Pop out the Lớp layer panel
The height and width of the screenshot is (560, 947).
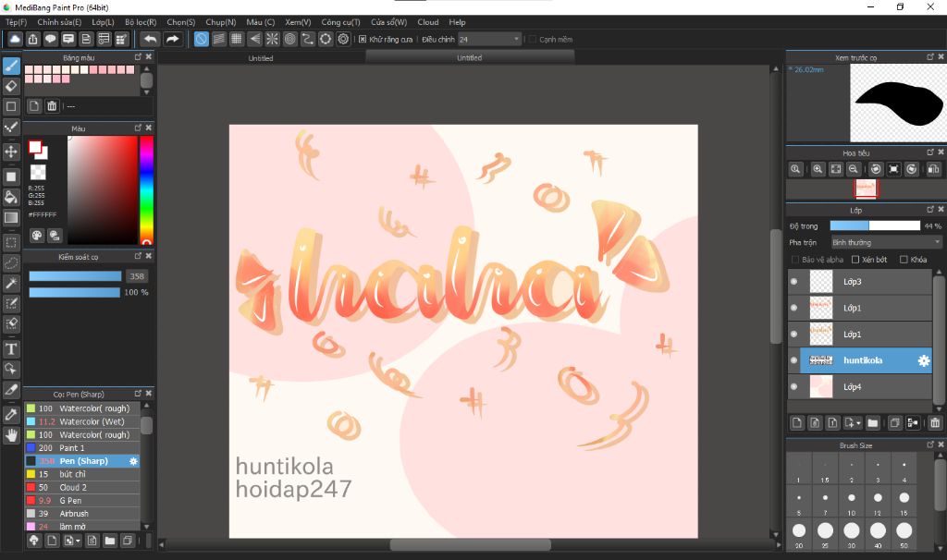tap(930, 210)
